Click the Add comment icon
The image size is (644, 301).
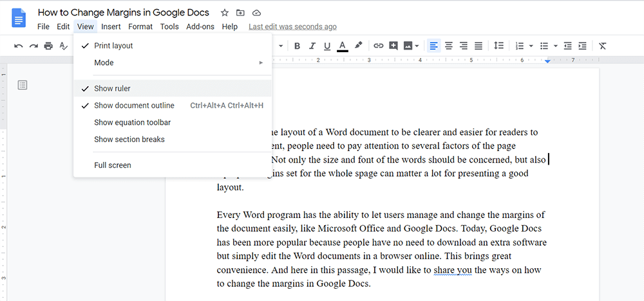393,46
